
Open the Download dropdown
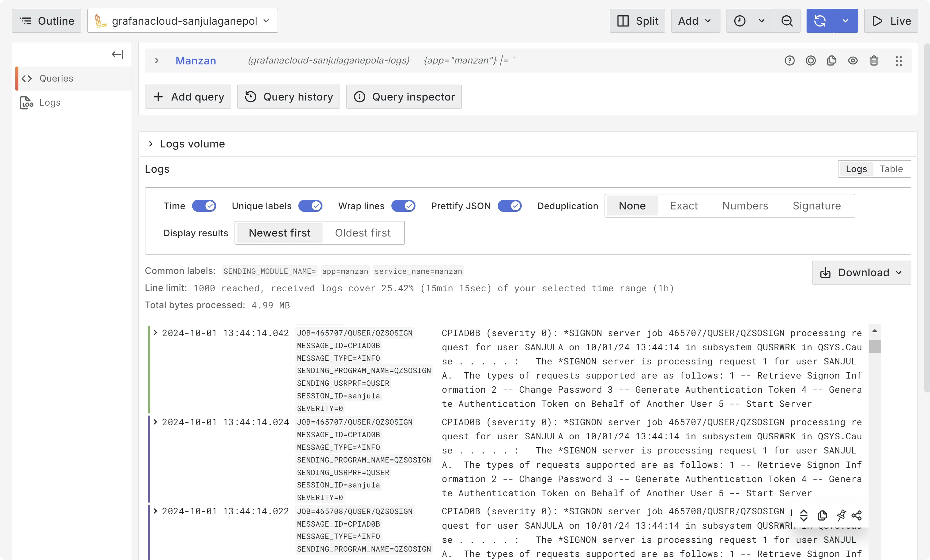pos(861,272)
